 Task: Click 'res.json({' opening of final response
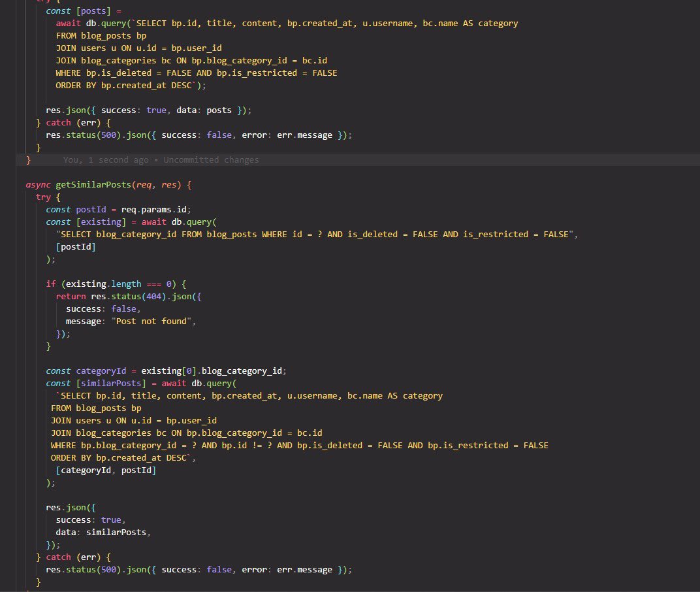[71, 508]
